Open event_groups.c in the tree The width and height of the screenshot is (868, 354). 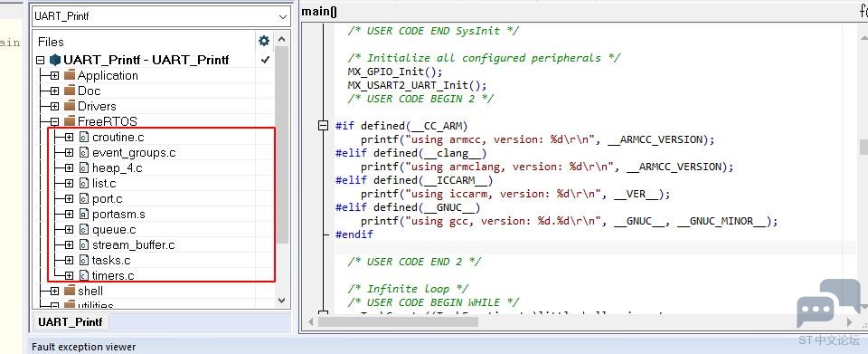(x=134, y=152)
